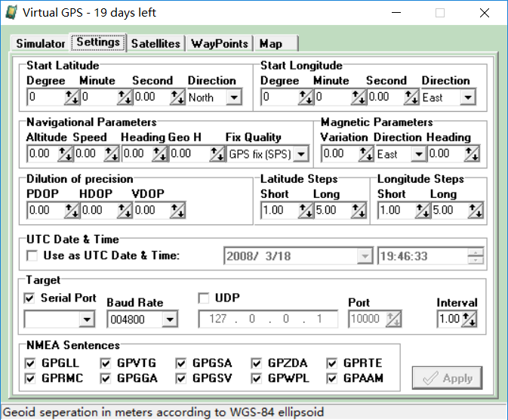508x420 pixels.
Task: Open the Serial Port selection dropdown
Action: (87, 319)
